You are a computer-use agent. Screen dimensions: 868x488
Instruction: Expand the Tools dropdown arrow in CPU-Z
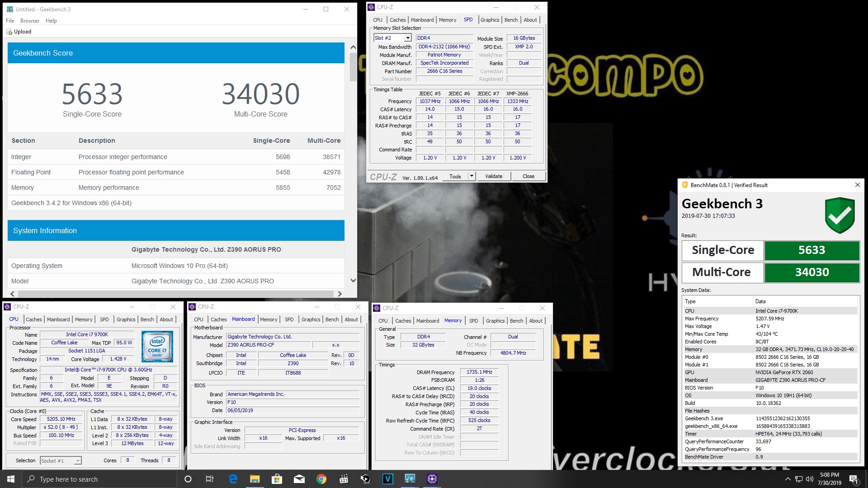pyautogui.click(x=472, y=176)
